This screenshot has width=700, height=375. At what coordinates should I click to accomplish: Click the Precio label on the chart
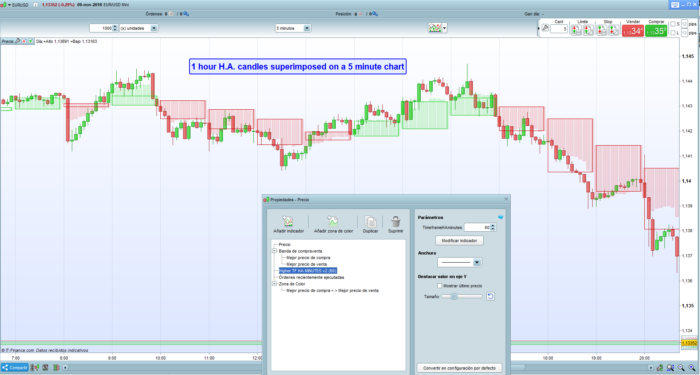tap(8, 41)
